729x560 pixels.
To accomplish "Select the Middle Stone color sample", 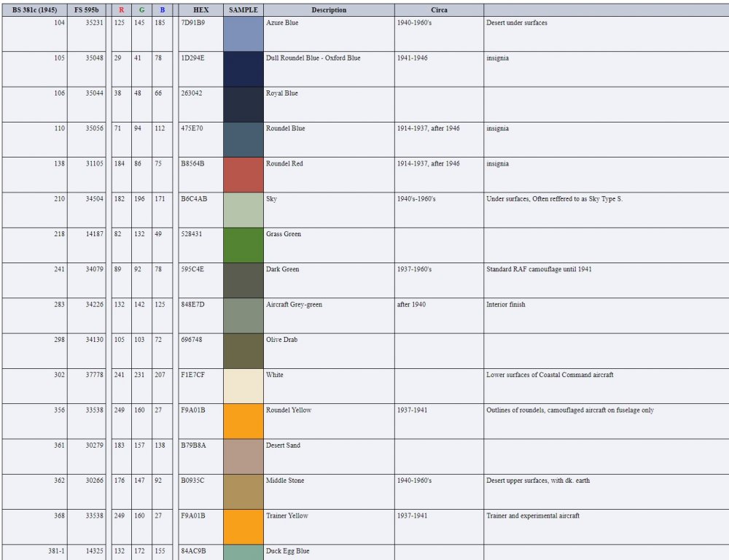I will (243, 491).
